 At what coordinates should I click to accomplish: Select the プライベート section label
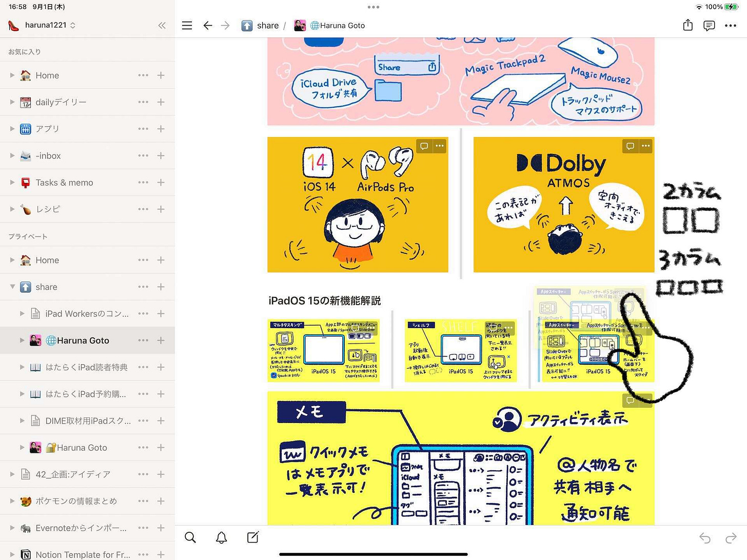28,236
